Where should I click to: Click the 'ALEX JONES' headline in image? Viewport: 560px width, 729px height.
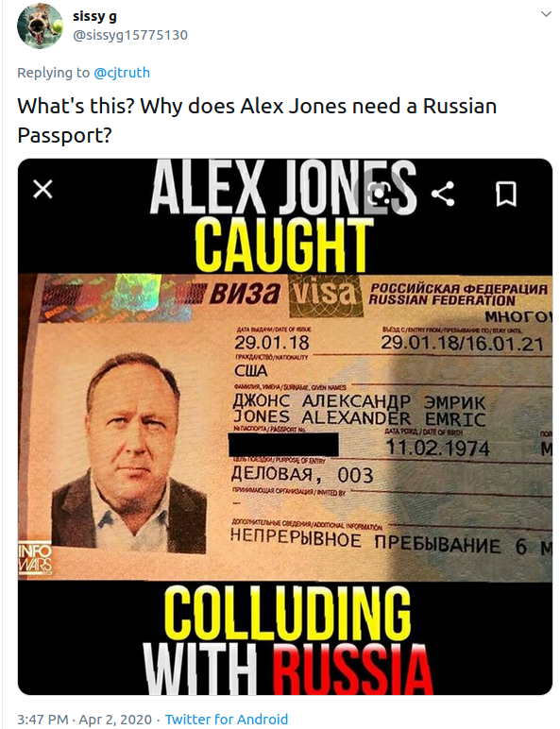coord(282,187)
